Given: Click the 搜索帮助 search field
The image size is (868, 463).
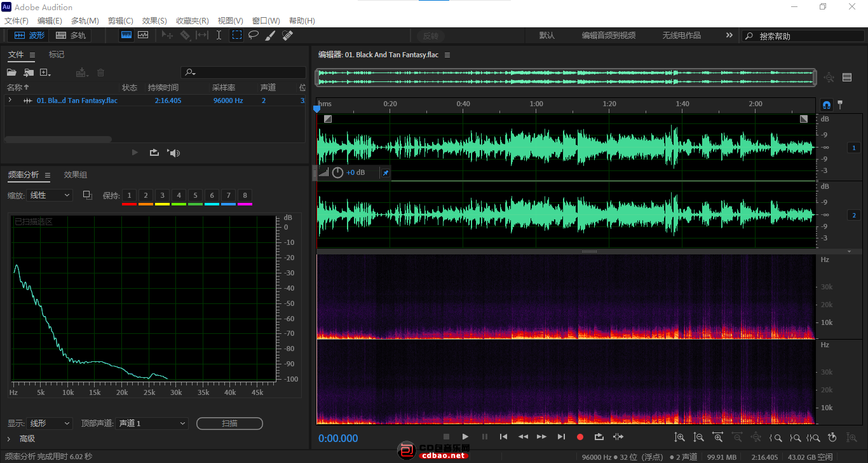Looking at the screenshot, I should pyautogui.click(x=803, y=36).
